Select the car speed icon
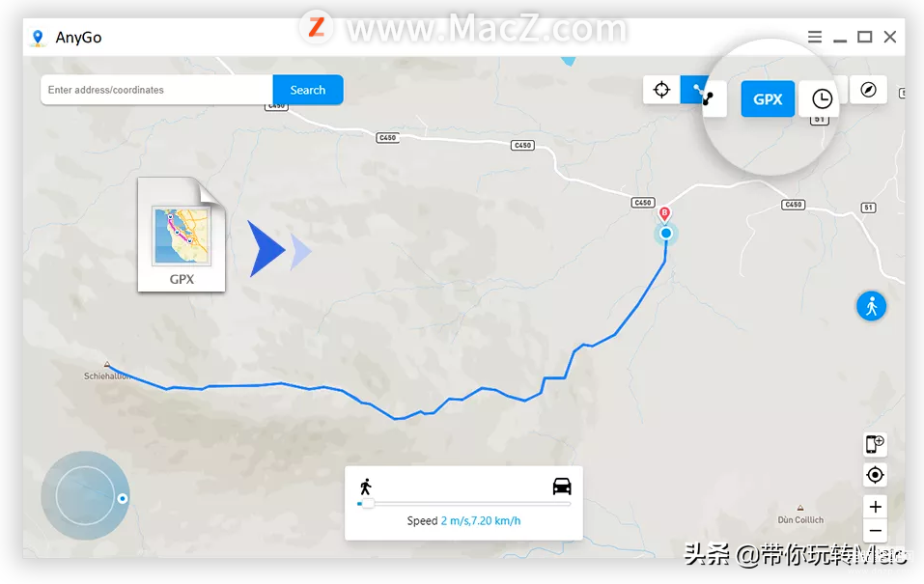The width and height of the screenshot is (924, 584). pyautogui.click(x=562, y=487)
